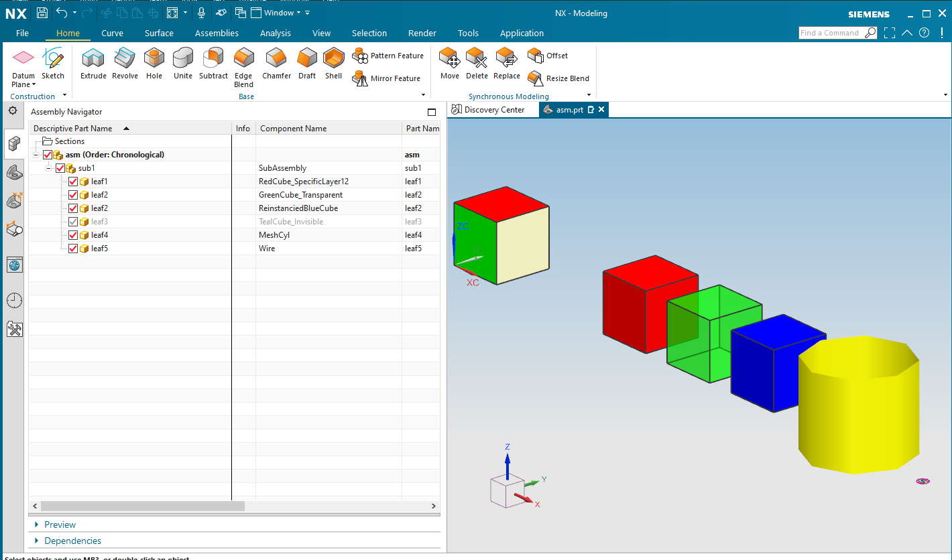
Task: Toggle visibility checkbox for leaf4 MeshCyl
Action: click(73, 235)
